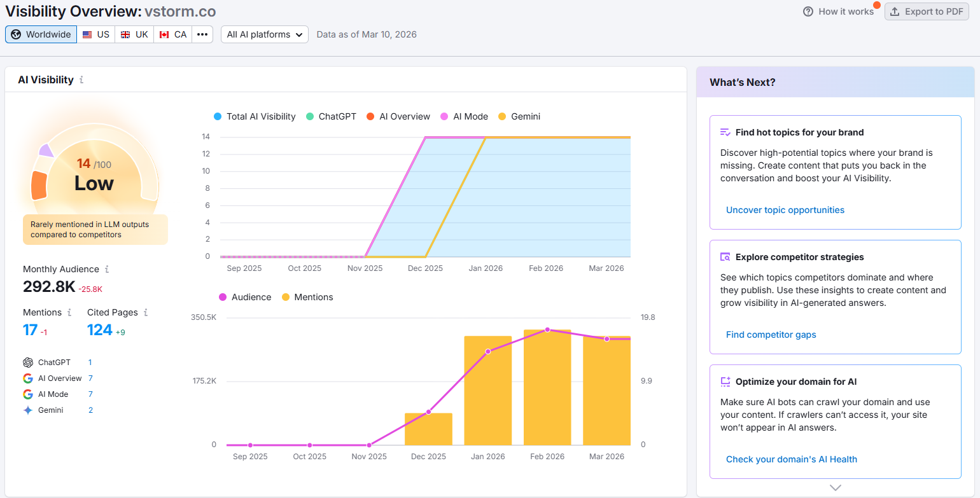
Task: Click the Jan 2026 mentions bar
Action: pos(488,391)
